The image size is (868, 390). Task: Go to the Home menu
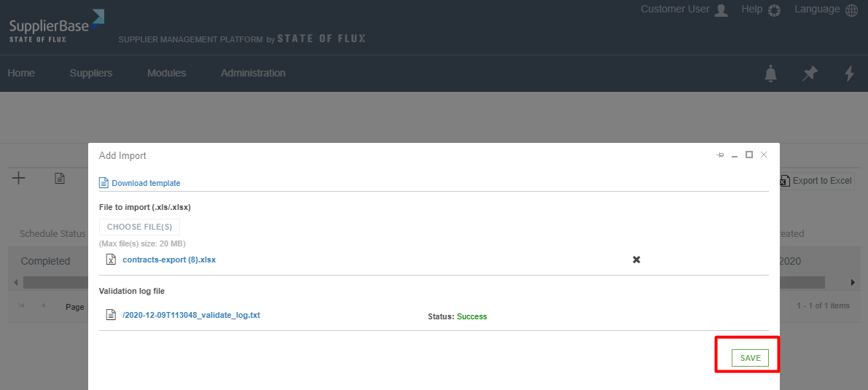click(21, 73)
